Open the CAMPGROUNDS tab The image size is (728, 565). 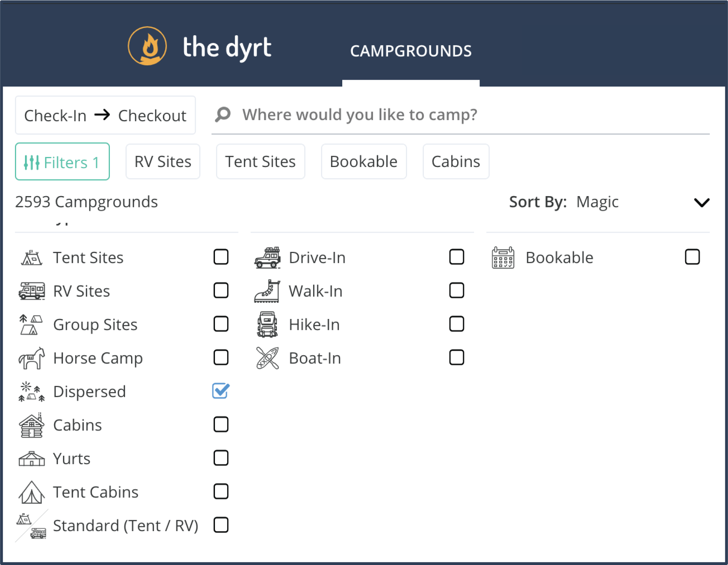point(411,51)
